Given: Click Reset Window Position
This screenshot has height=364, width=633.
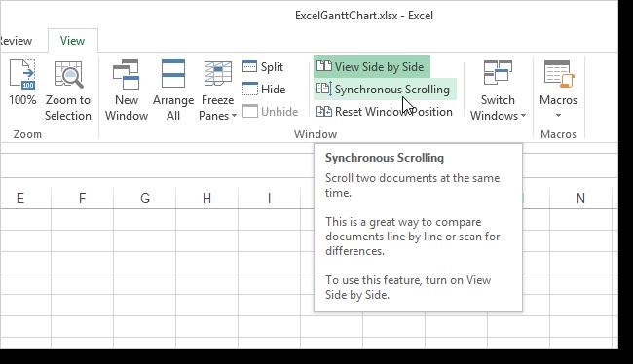Looking at the screenshot, I should 384,111.
